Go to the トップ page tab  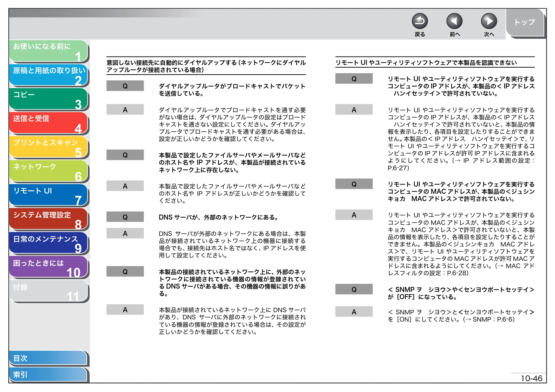pyautogui.click(x=525, y=22)
